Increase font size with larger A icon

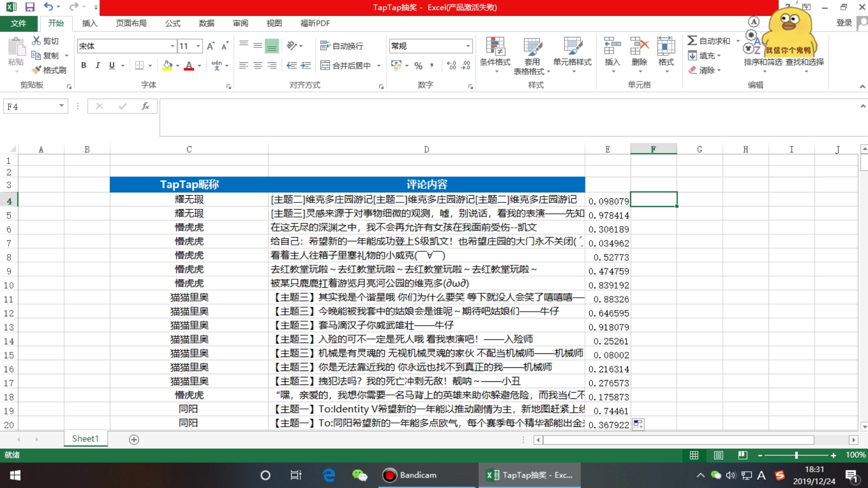tap(211, 46)
